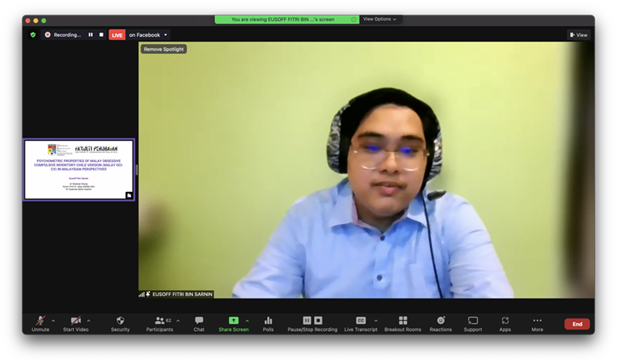The width and height of the screenshot is (617, 364).
Task: Click the More options icon
Action: [537, 321]
